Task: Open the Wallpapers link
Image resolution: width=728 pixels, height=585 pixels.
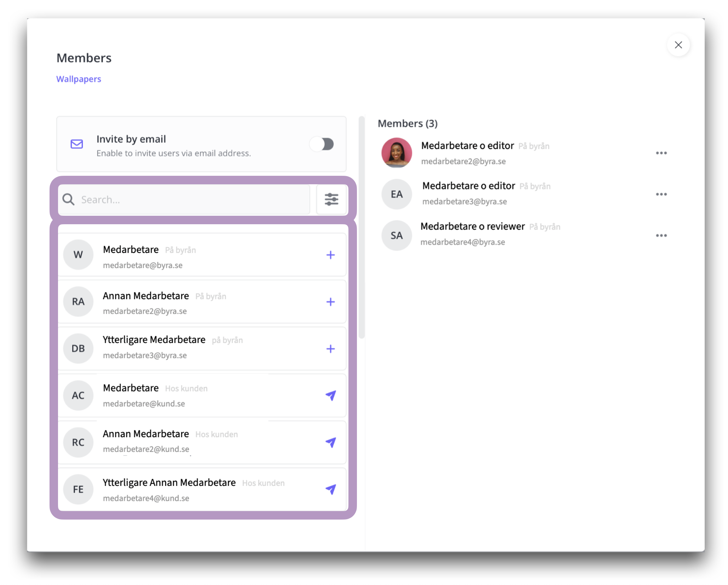Action: [x=79, y=79]
